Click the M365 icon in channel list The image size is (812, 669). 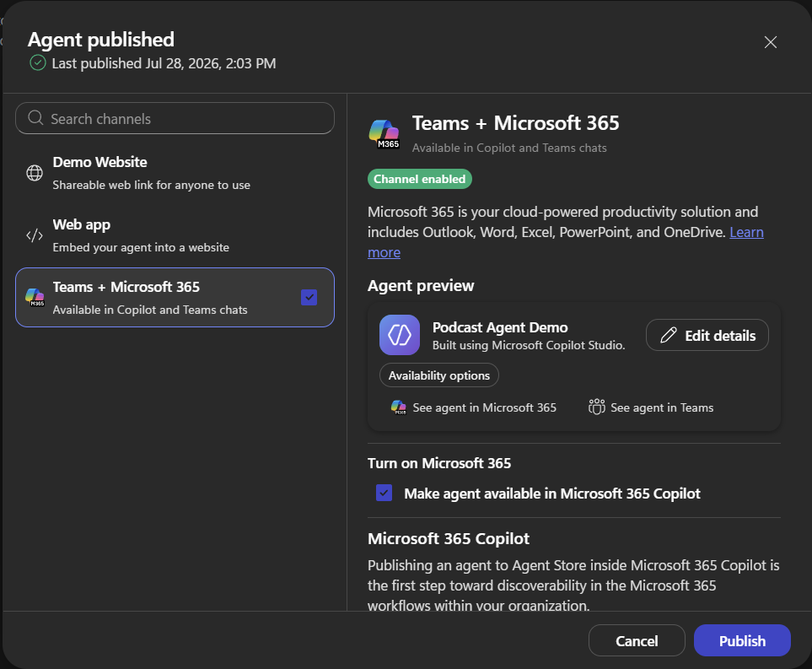[35, 297]
